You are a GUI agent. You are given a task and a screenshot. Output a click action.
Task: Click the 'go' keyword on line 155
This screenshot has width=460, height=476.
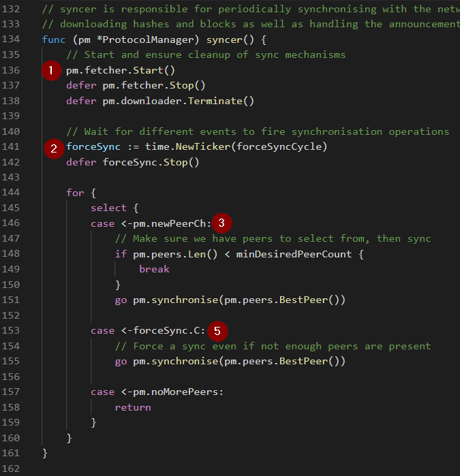click(121, 361)
